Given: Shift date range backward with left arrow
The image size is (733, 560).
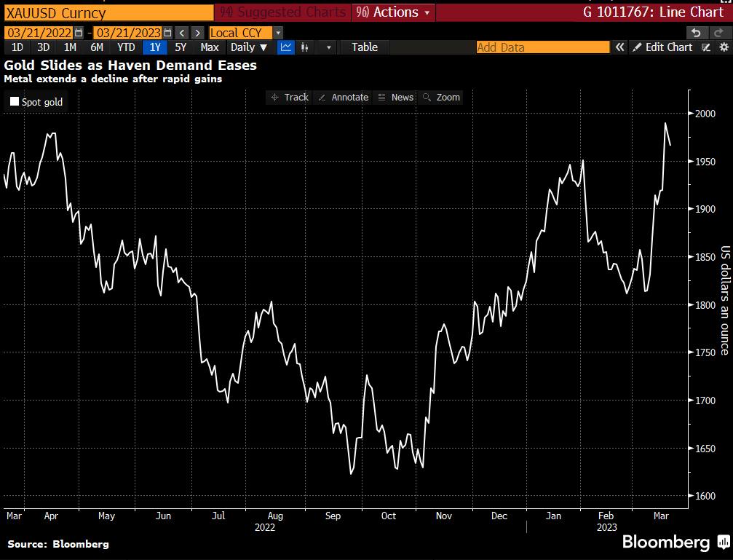Looking at the screenshot, I should [x=182, y=33].
